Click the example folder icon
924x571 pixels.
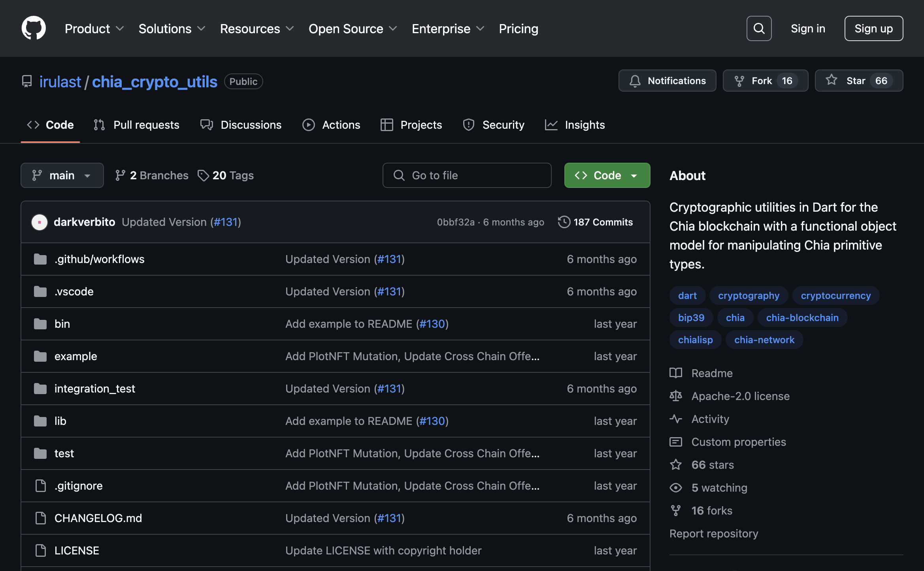pos(40,356)
